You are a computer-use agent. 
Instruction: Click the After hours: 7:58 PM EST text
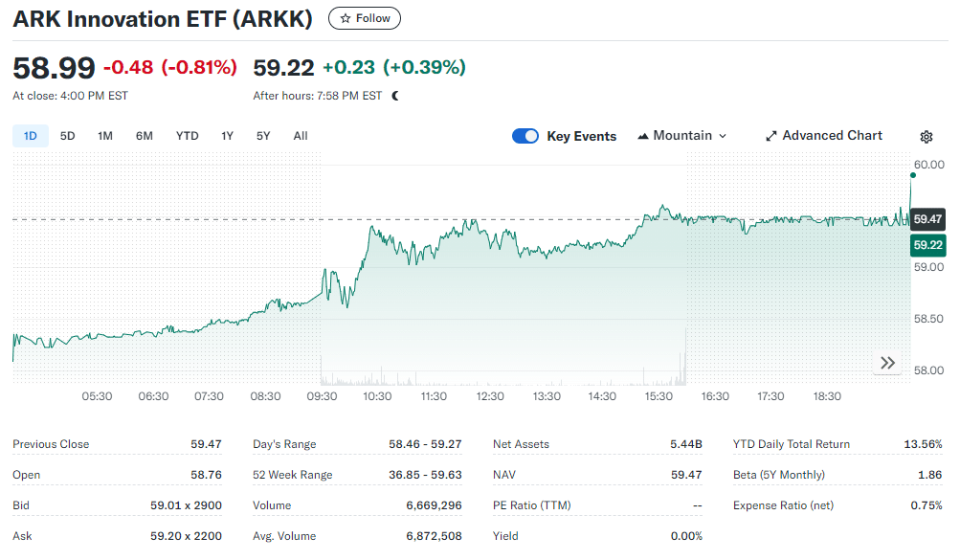click(318, 96)
